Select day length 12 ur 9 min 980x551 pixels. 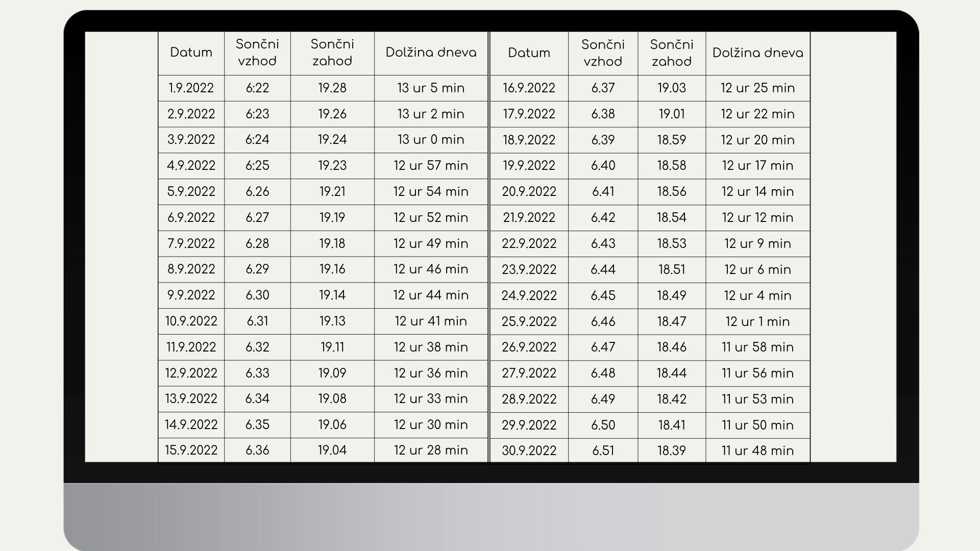click(757, 244)
